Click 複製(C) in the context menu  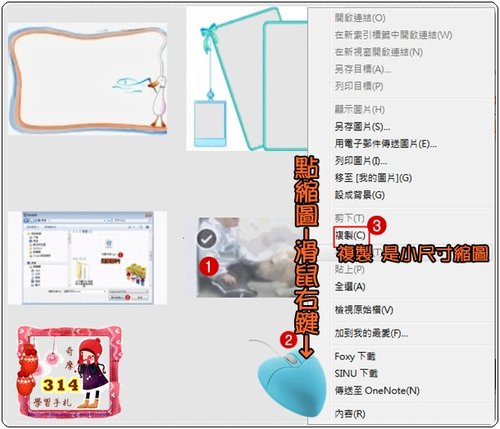pos(350,236)
